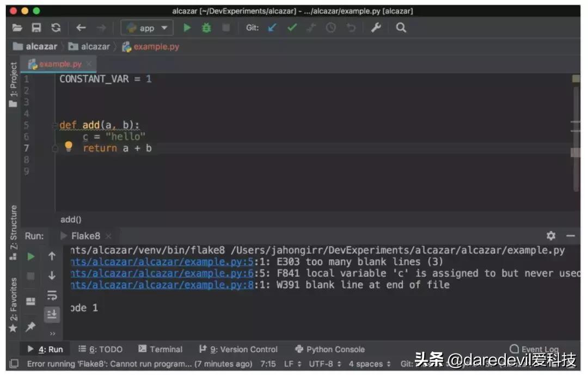Open Git update project arrow icon
The image size is (588, 379).
point(272,27)
